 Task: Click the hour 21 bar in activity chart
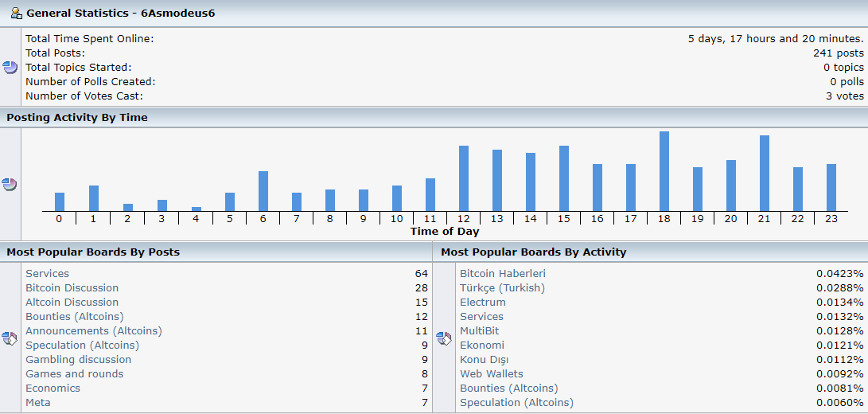[765, 173]
